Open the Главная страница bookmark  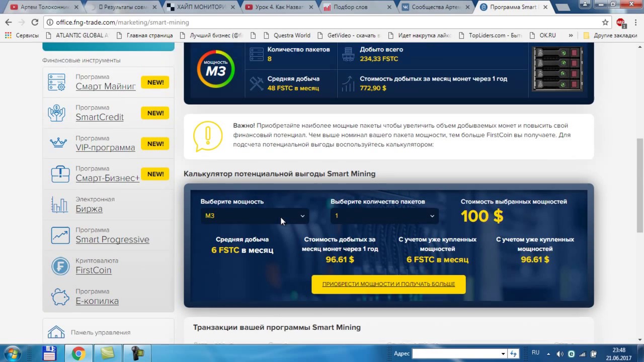pyautogui.click(x=145, y=36)
